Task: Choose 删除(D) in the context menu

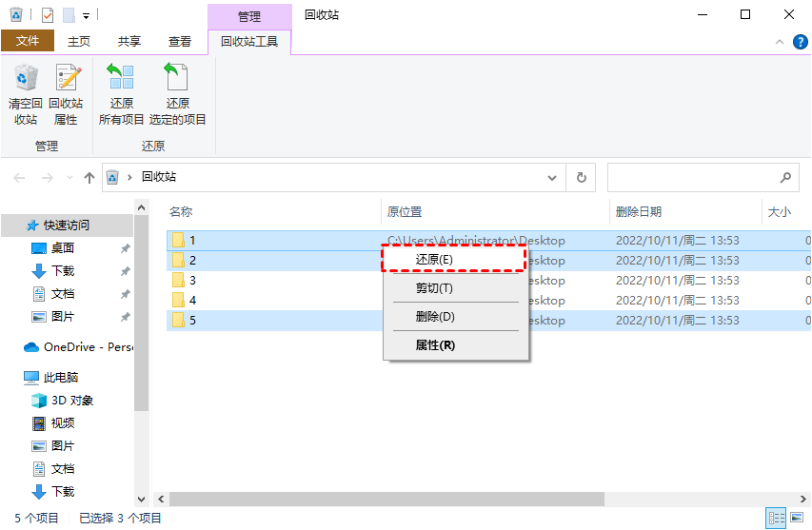Action: point(435,317)
